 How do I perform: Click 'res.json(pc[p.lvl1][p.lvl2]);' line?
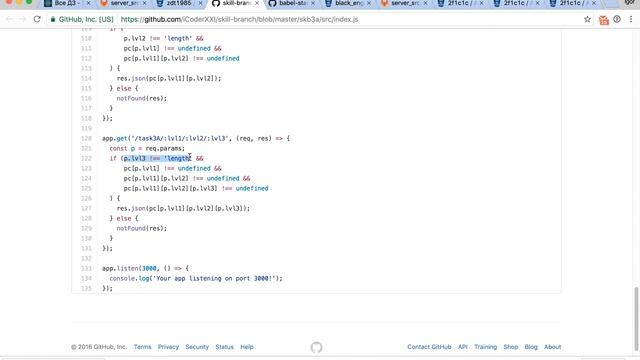pos(169,78)
